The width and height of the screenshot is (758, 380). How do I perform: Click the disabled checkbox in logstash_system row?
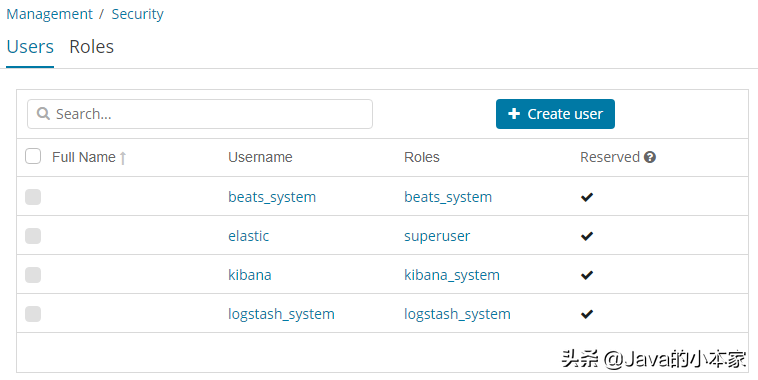(x=33, y=314)
